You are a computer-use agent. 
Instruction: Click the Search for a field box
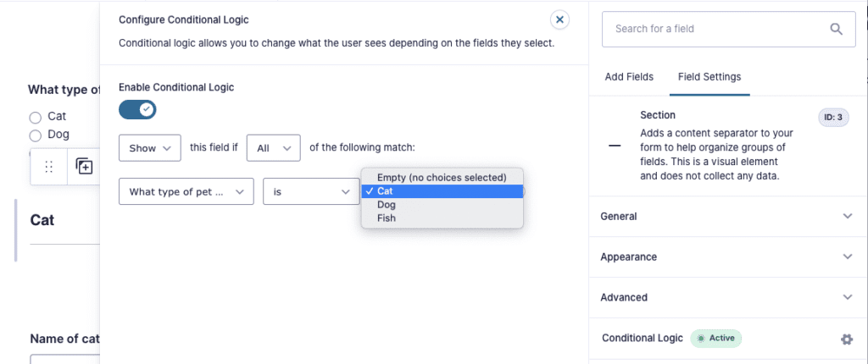[x=728, y=29]
